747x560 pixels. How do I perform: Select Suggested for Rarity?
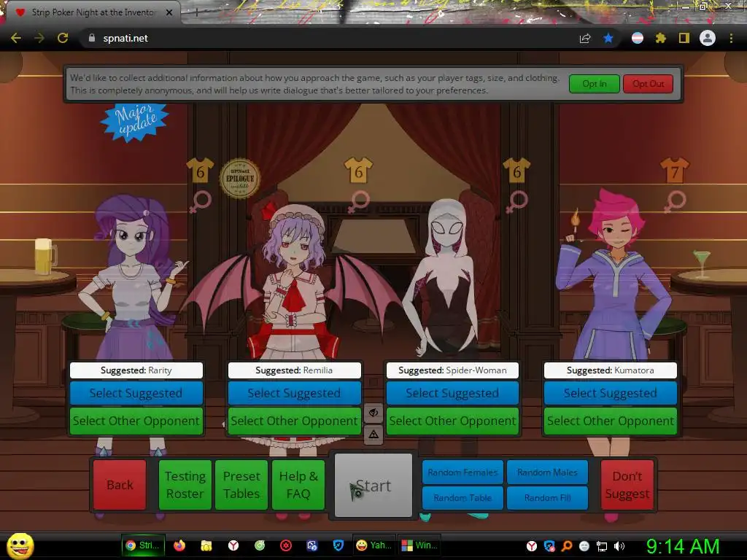tap(136, 393)
